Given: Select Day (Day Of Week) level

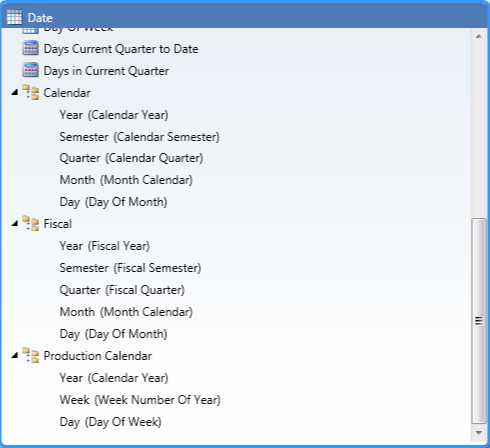Looking at the screenshot, I should (x=110, y=422).
